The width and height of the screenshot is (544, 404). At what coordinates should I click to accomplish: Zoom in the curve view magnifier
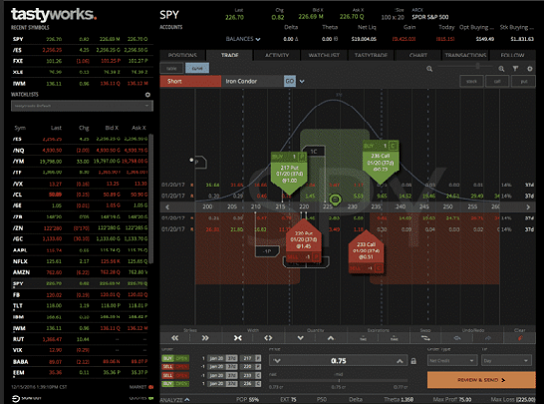[501, 69]
